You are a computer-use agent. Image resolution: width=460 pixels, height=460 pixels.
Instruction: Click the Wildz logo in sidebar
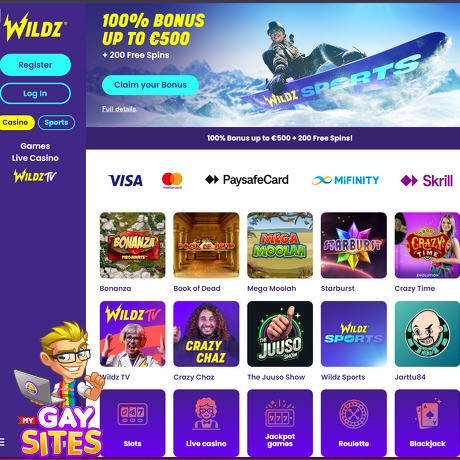[x=35, y=27]
